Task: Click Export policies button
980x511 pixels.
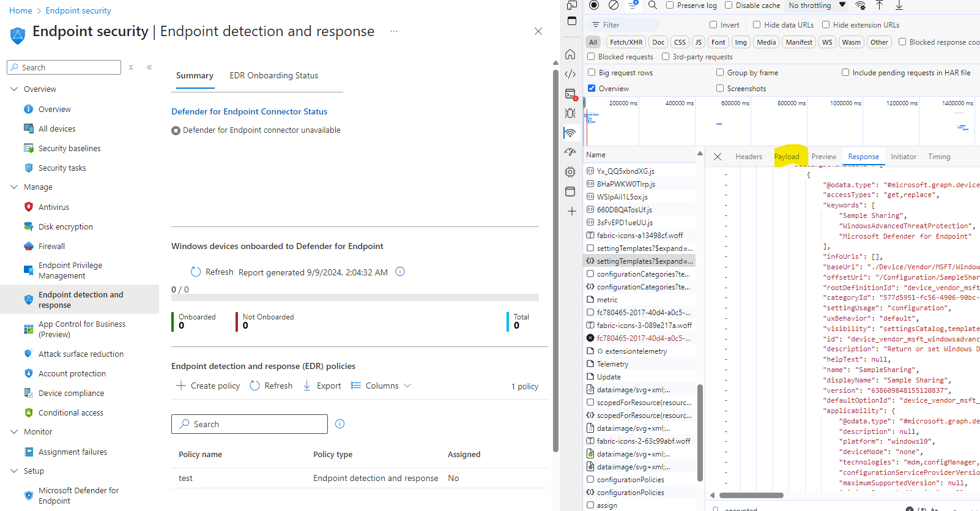Action: [322, 386]
